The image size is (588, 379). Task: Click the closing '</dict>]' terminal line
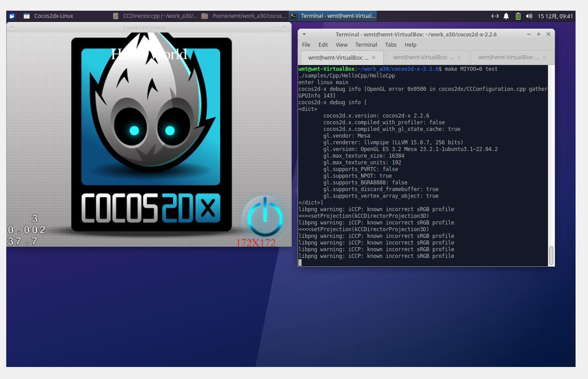coord(311,203)
